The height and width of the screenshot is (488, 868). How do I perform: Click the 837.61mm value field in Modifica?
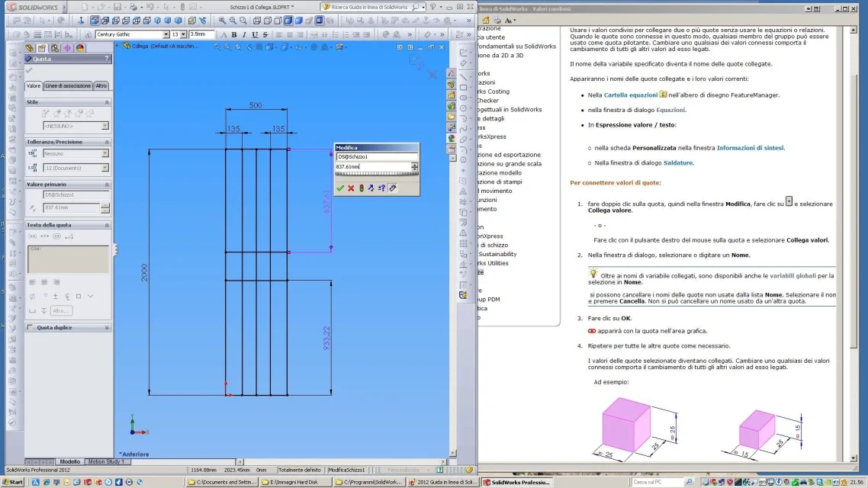(x=373, y=166)
